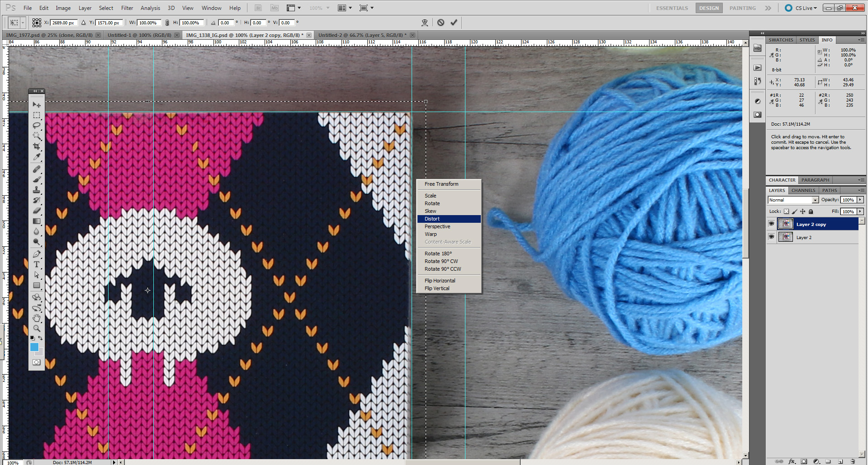
Task: Click the blue foreground color swatch
Action: coord(34,347)
